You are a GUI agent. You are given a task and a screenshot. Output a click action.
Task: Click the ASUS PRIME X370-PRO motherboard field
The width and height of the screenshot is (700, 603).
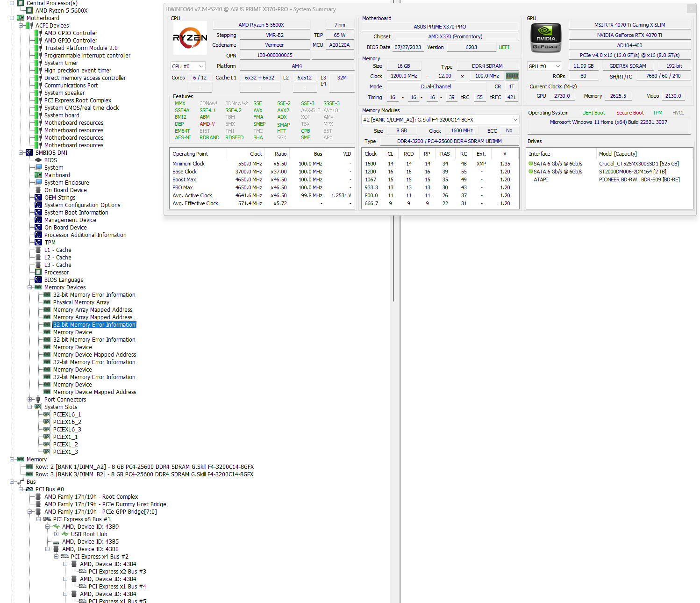pyautogui.click(x=440, y=27)
